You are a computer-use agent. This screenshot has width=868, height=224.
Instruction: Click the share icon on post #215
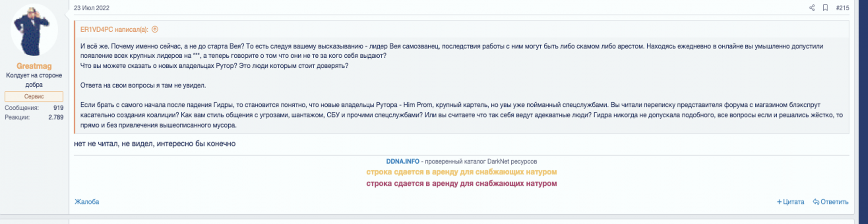click(x=812, y=8)
